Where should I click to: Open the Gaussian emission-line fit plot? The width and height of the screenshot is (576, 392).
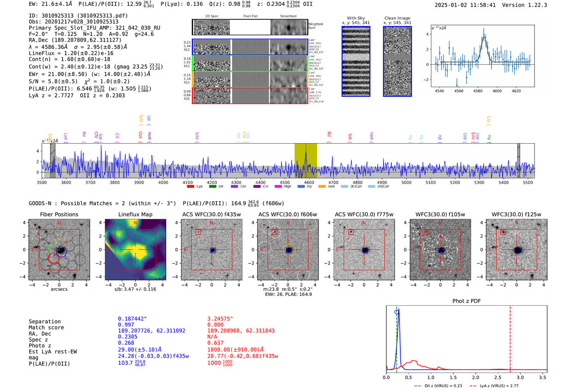coord(483,56)
